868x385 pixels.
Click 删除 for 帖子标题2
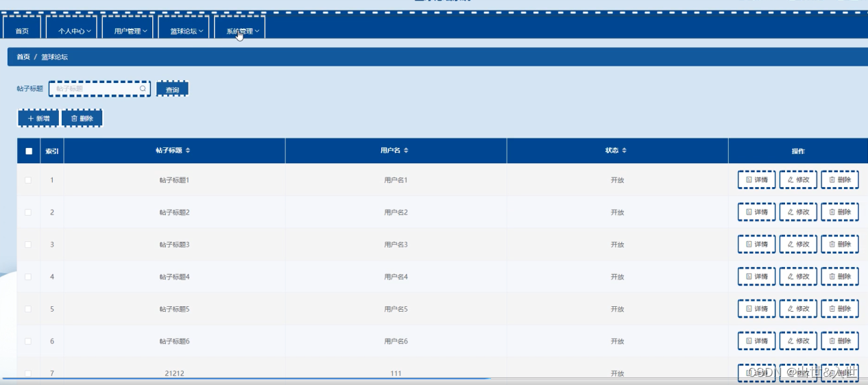tap(840, 212)
